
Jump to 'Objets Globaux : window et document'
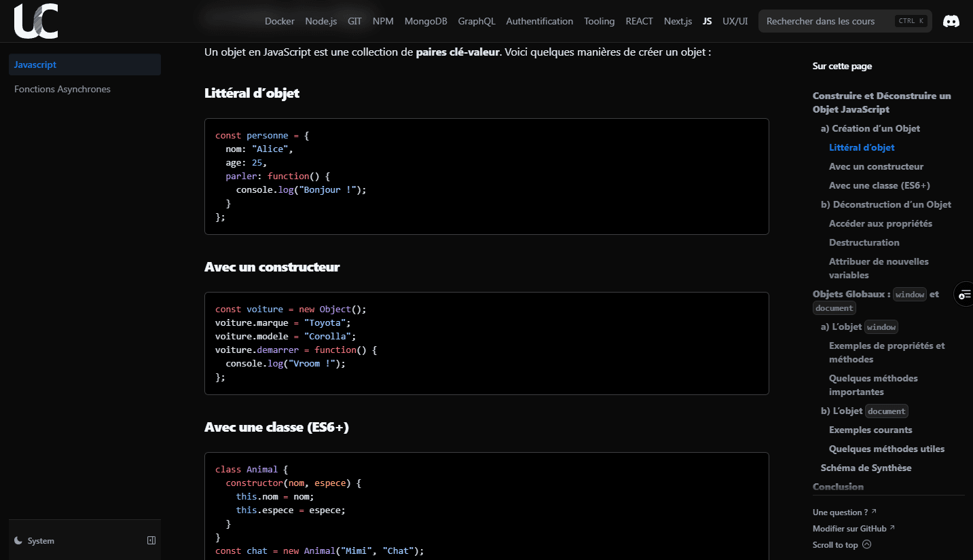click(876, 301)
